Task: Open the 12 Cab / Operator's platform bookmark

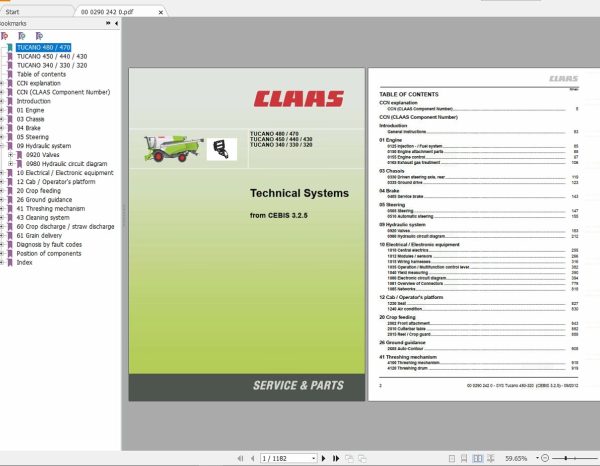Action: pos(56,182)
